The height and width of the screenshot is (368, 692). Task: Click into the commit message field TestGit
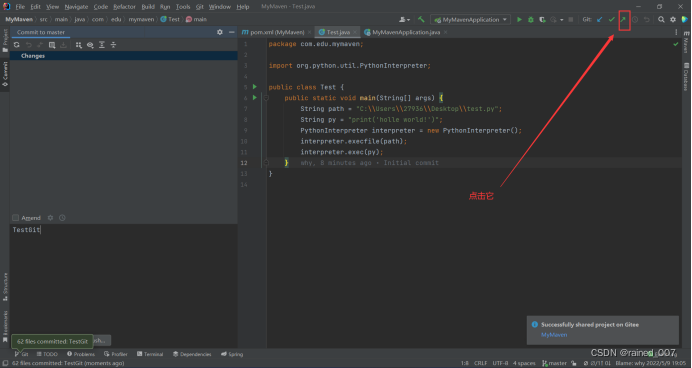pyautogui.click(x=124, y=278)
